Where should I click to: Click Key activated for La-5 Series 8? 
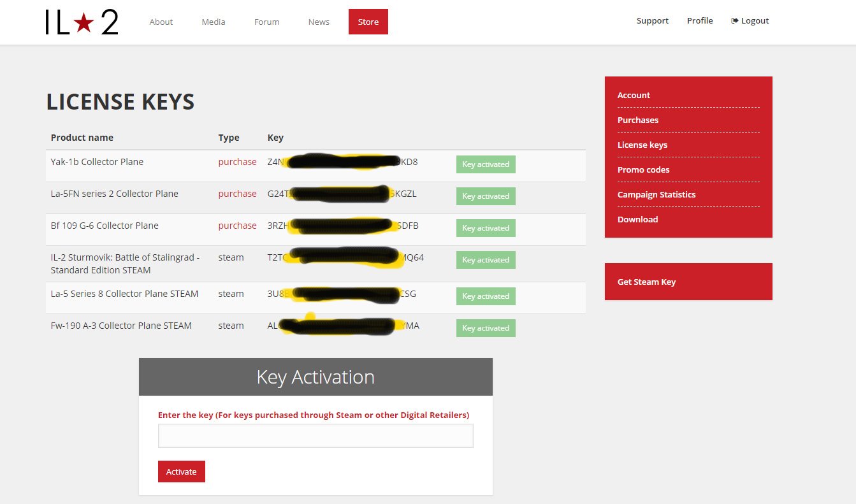[486, 296]
